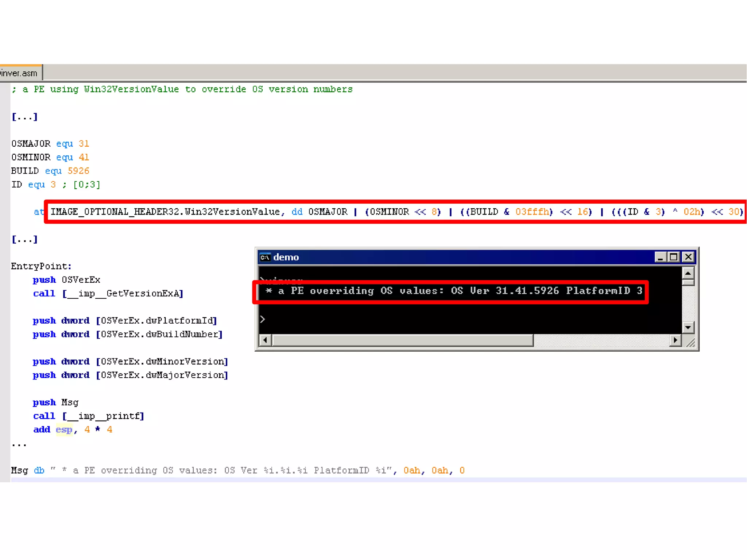Close the demo console window
The width and height of the screenshot is (747, 560).
pyautogui.click(x=688, y=258)
